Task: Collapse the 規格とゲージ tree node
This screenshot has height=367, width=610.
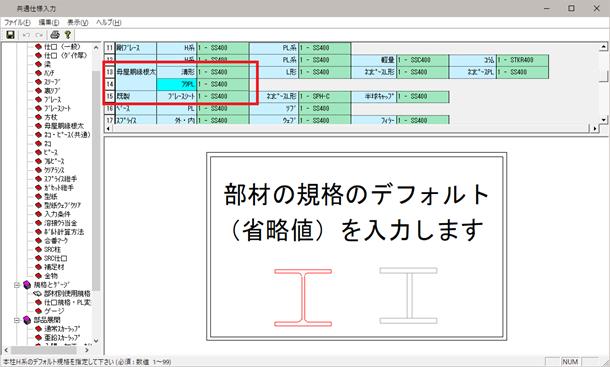Action: click(17, 285)
